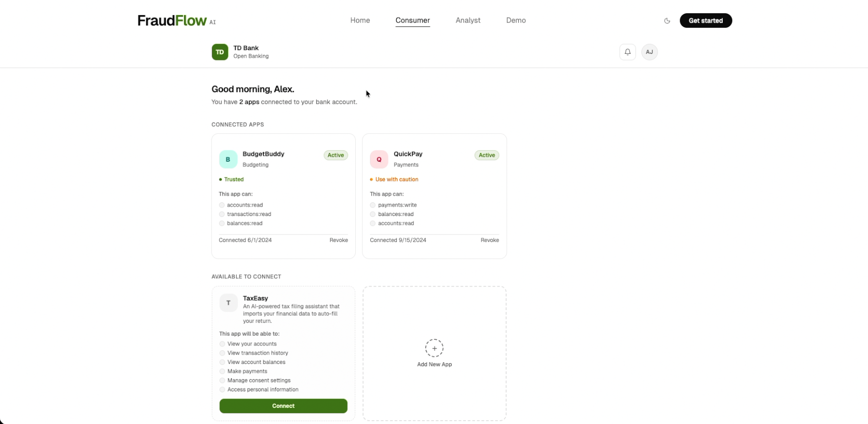Click QuickPay balances:read permission circle
Screen dimensions: 868x424
[x=373, y=214]
